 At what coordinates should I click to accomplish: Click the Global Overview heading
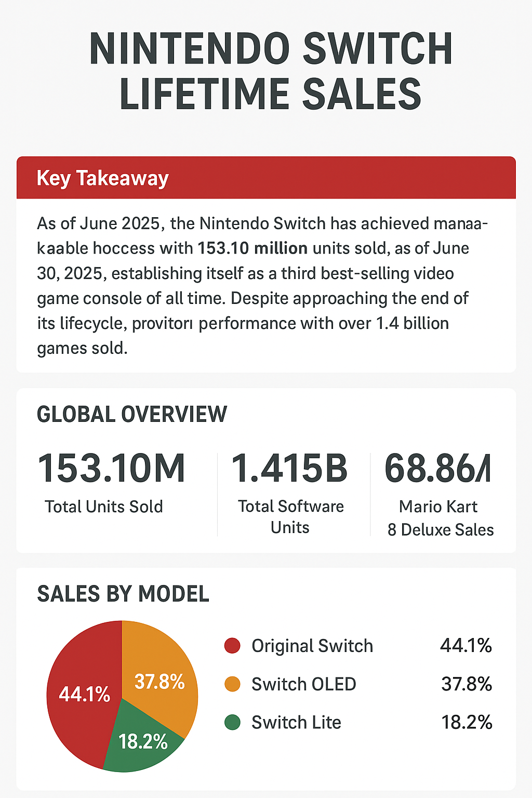[132, 415]
